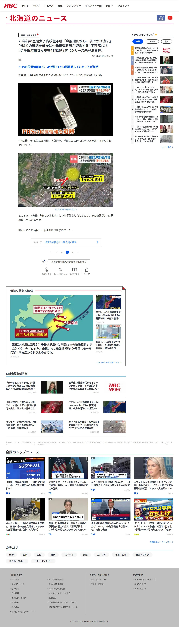Open the 超巨大地震 Hokkaido map feature thumbnail

click(51, 318)
